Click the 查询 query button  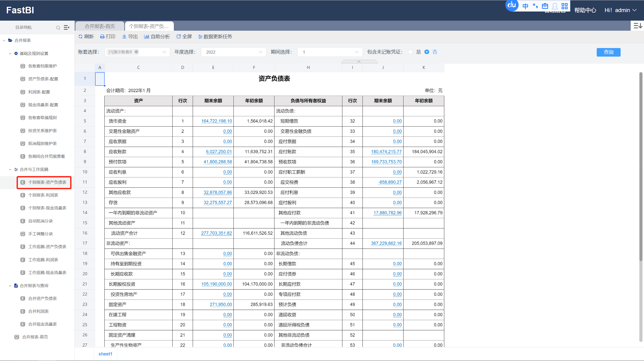click(x=608, y=52)
